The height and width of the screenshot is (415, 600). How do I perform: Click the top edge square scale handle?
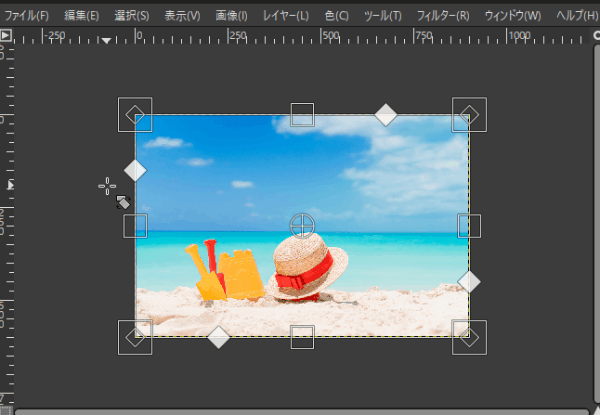[302, 115]
